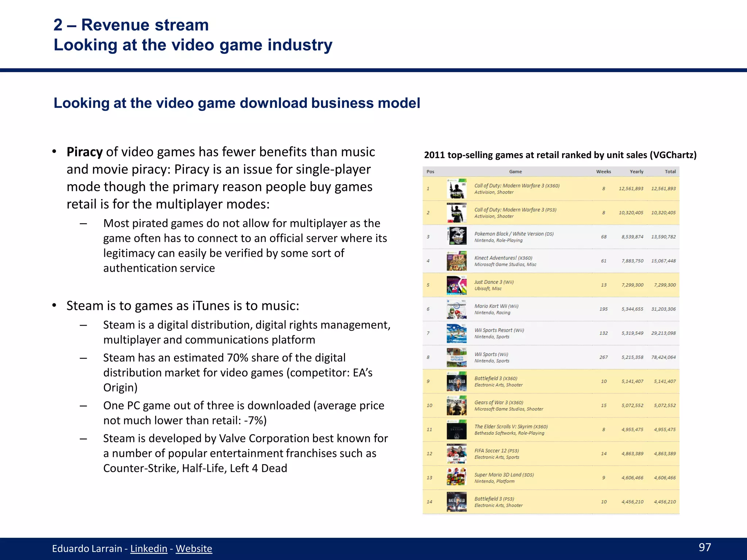Select title Battlefield 3 (PS3)
The width and height of the screenshot is (747, 560).
click(494, 499)
